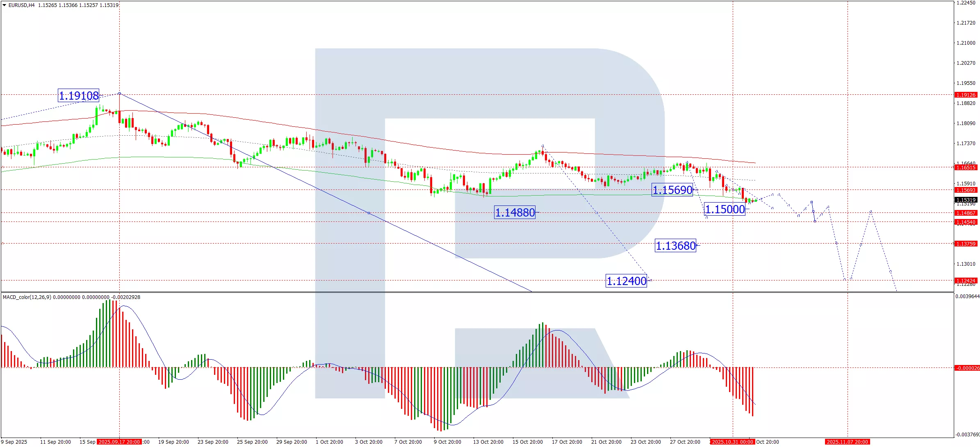Image resolution: width=980 pixels, height=447 pixels.
Task: Click the 1.13680 price label box
Action: coord(676,246)
